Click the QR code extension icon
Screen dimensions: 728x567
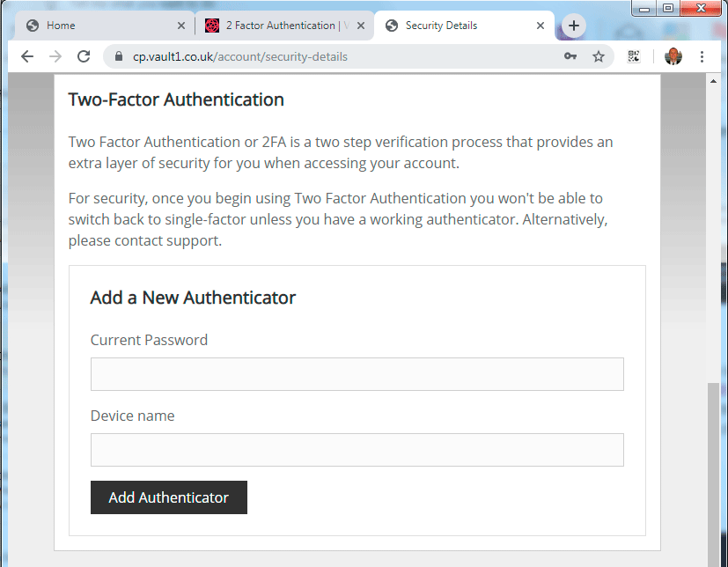point(634,56)
